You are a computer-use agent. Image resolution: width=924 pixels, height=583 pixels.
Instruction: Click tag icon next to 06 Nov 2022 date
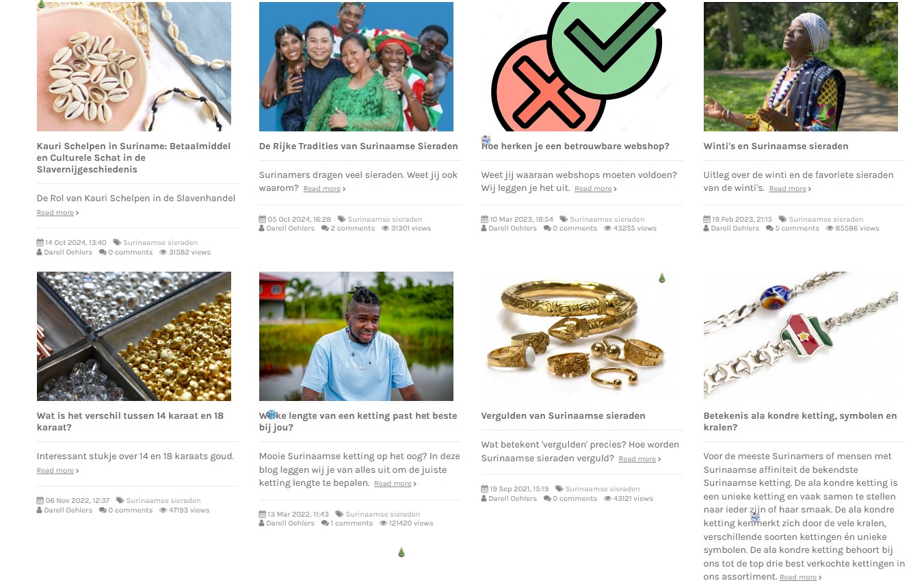click(120, 501)
